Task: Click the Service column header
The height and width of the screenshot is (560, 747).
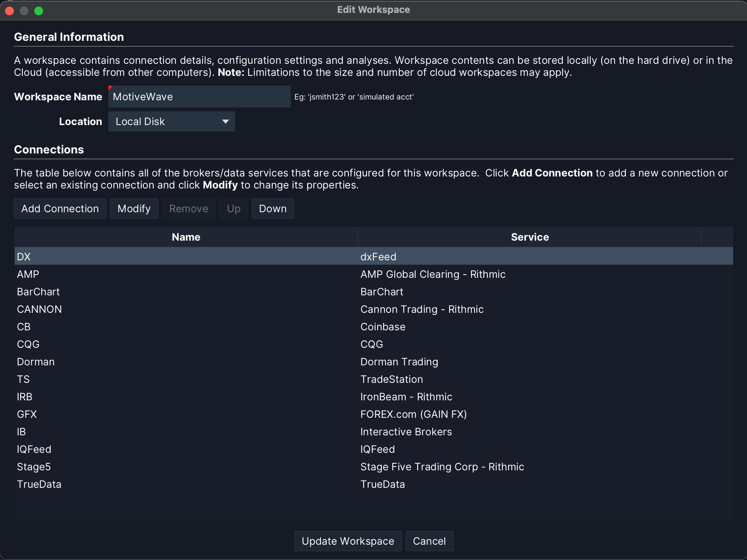Action: point(530,237)
